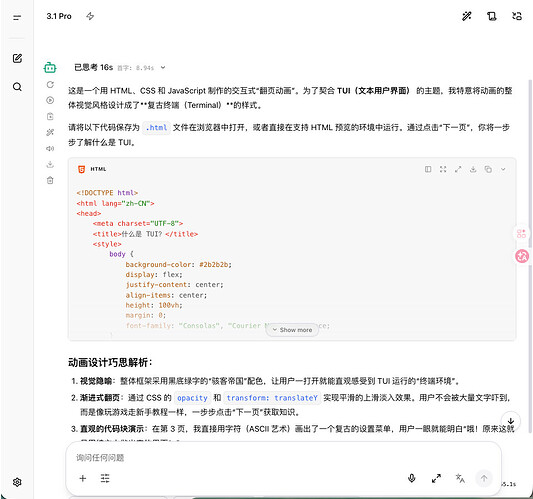Click the play icon under the avatar
533x499 pixels.
(x=50, y=100)
